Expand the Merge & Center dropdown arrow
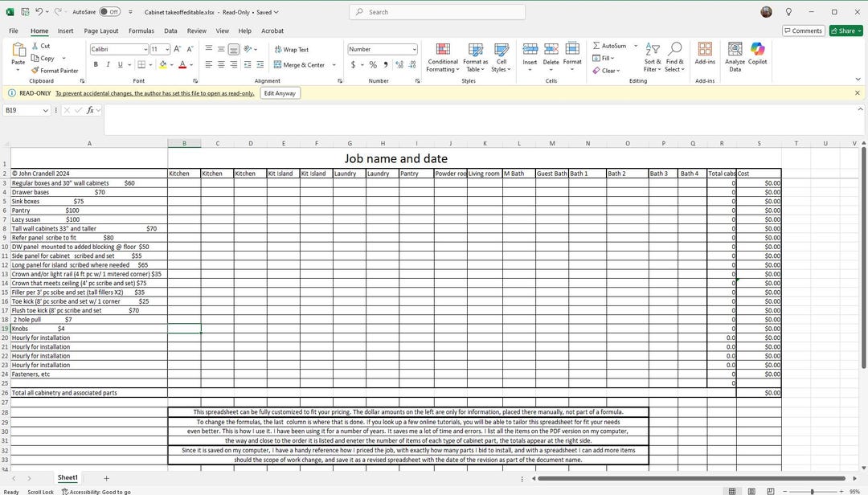 click(x=334, y=65)
